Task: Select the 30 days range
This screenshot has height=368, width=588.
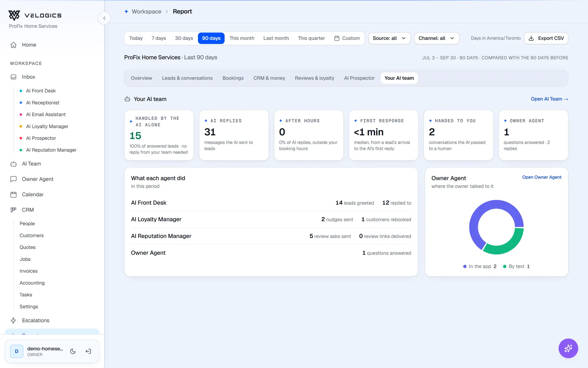Action: [x=184, y=38]
